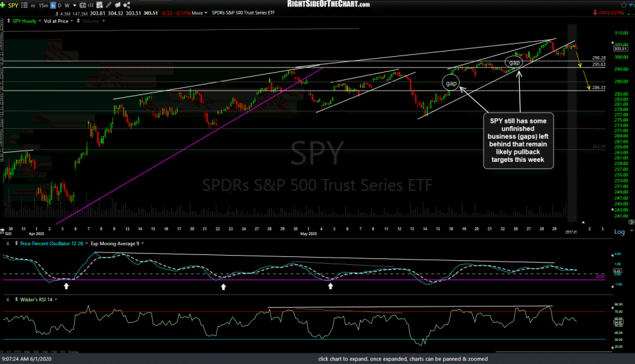635x364 pixels.
Task: Click move arrows beside Volume label
Action: pos(78,20)
